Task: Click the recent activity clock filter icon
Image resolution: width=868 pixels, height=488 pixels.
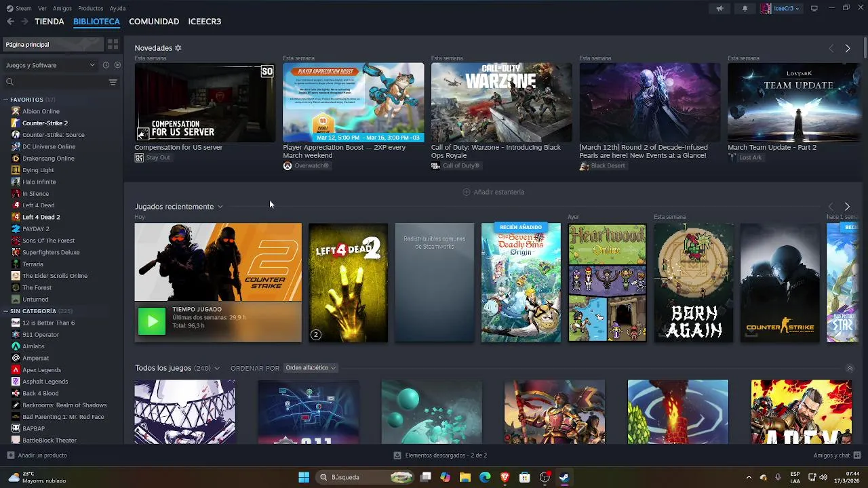Action: (x=106, y=65)
